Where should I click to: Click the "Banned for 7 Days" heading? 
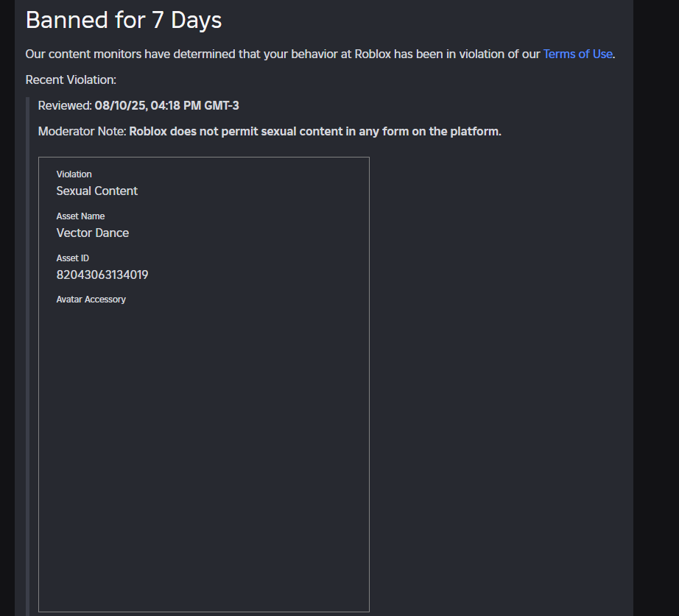tap(124, 20)
